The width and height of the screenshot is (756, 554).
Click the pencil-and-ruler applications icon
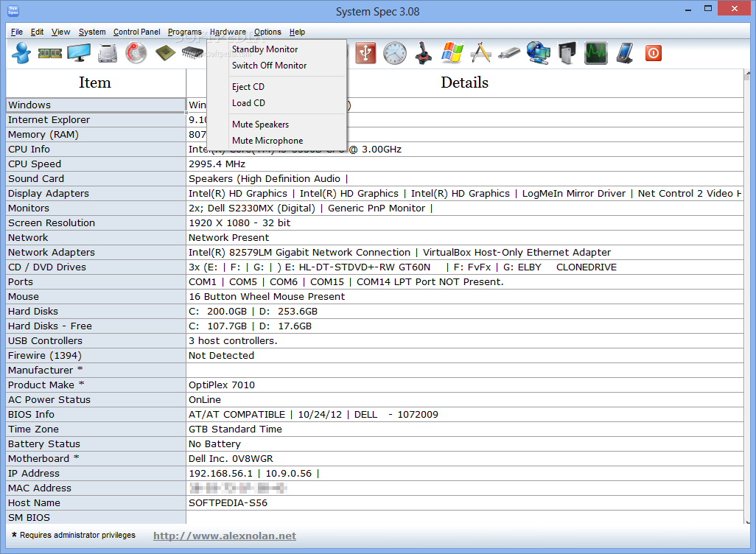pyautogui.click(x=480, y=53)
